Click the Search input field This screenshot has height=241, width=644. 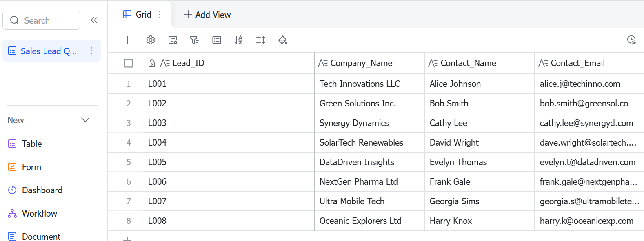[x=41, y=20]
